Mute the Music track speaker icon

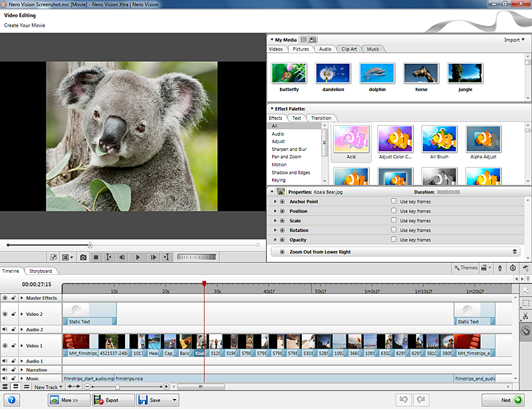[5, 378]
